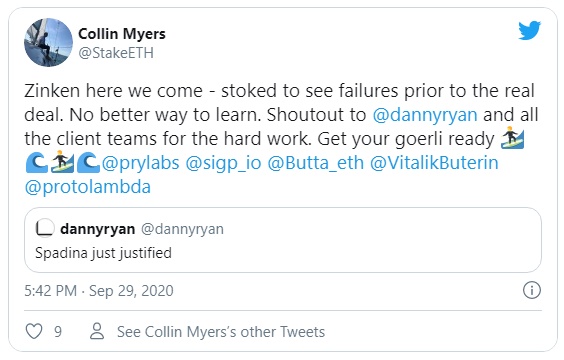Click dannyryan name in quoted tweet
564x360 pixels.
[97, 229]
